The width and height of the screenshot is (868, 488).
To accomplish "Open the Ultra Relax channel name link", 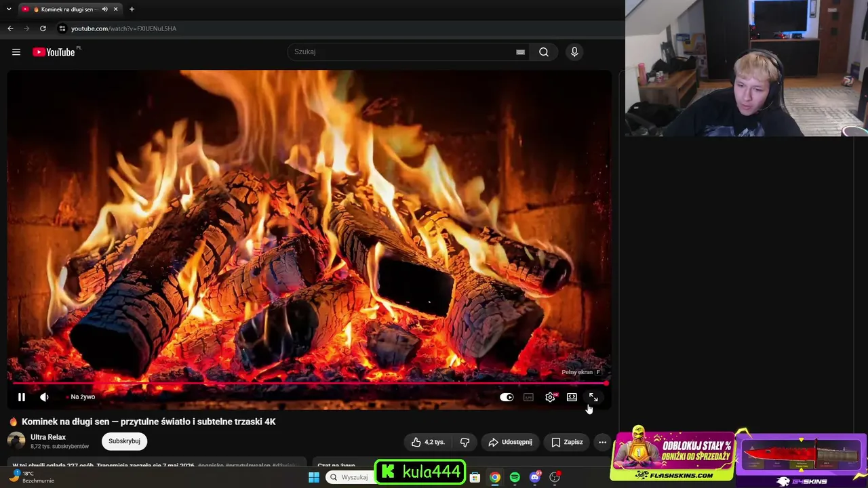I will (x=48, y=437).
